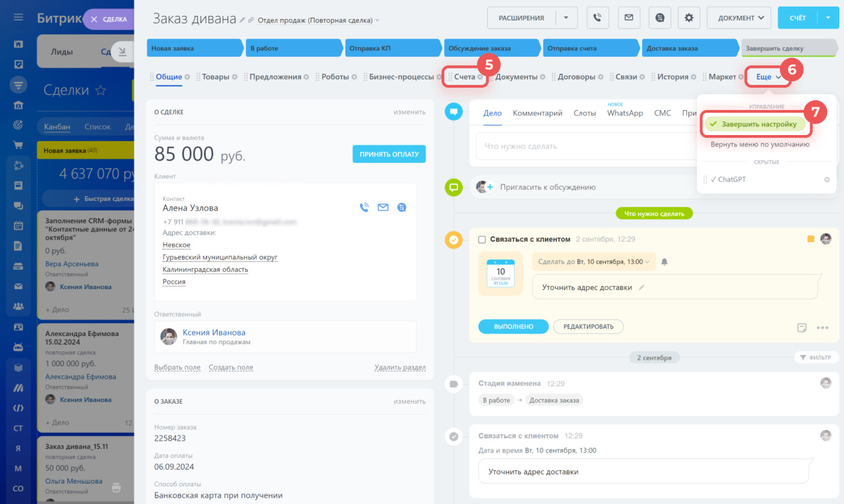This screenshot has width=844, height=504.
Task: Click the РЕДАКТИРОВАТЬ button
Action: click(x=588, y=326)
